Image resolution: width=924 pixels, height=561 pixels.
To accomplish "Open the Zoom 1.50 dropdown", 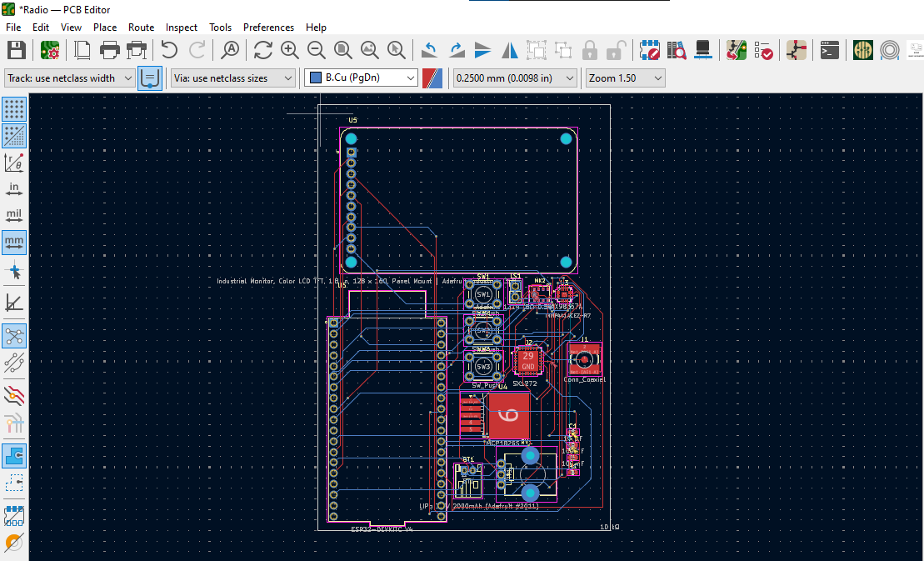I will 625,78.
